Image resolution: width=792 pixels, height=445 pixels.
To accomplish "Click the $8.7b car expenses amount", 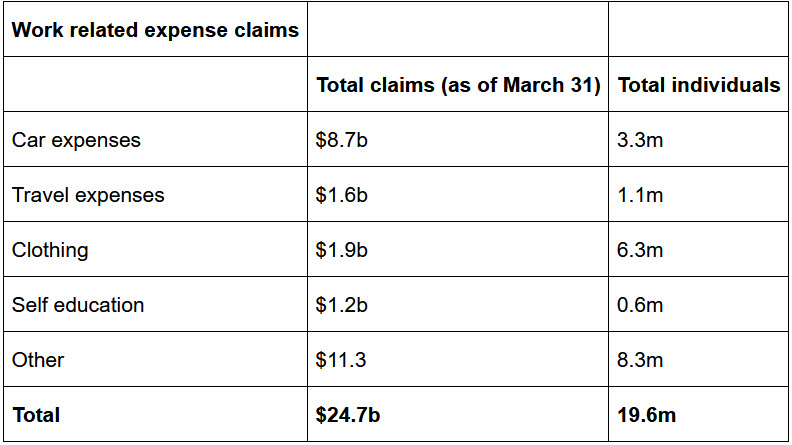I will click(x=342, y=140).
